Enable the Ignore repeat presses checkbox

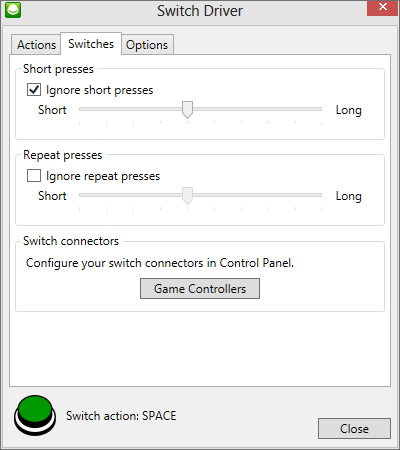pos(34,176)
